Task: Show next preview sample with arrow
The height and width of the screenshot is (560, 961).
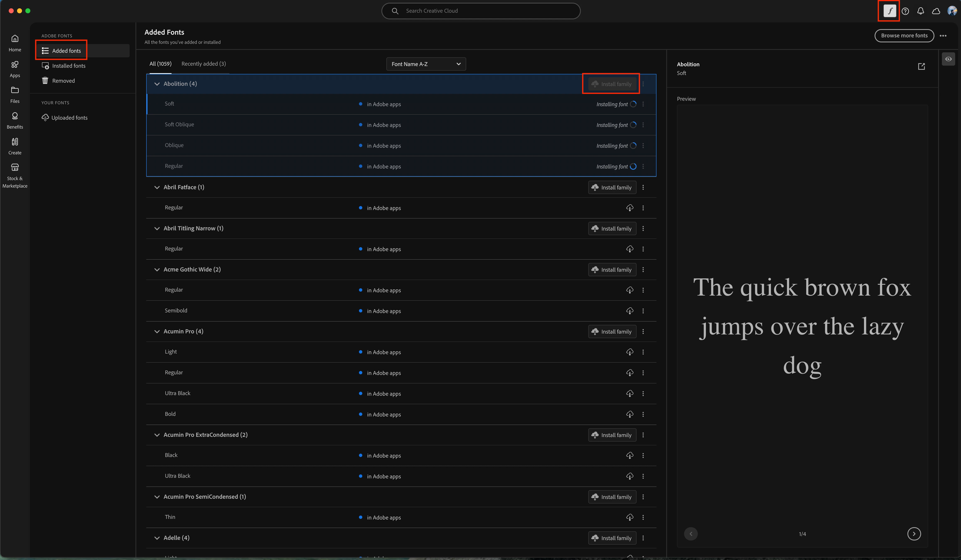Action: coord(914,534)
